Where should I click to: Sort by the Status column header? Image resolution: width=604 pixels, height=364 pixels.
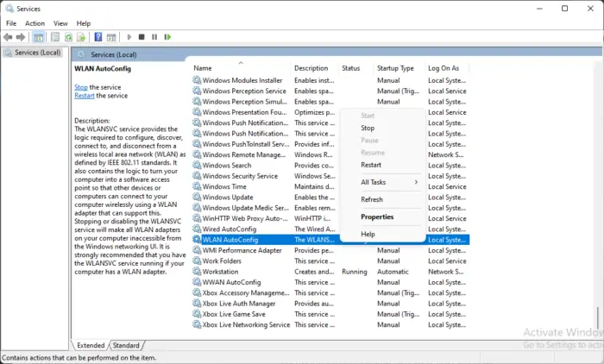[355, 68]
